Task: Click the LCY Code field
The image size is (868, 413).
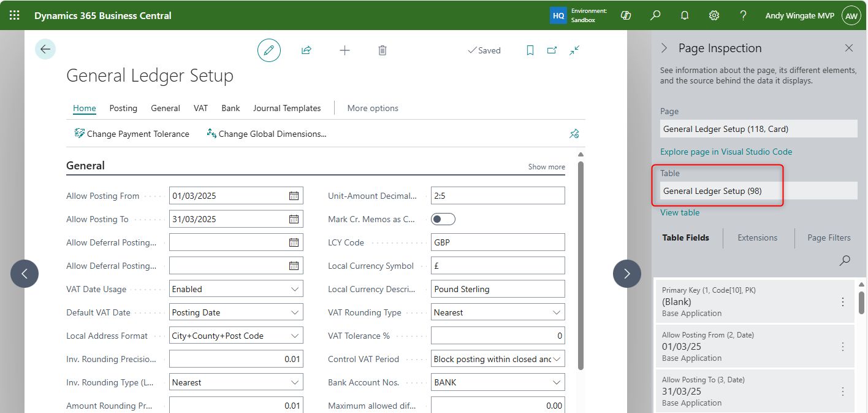Action: click(x=498, y=242)
